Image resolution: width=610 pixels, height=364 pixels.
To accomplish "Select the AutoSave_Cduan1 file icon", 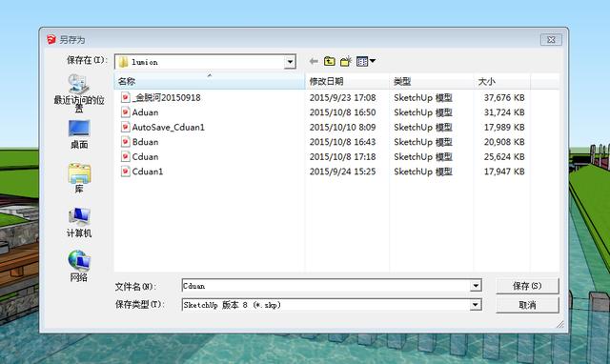I will pos(125,127).
